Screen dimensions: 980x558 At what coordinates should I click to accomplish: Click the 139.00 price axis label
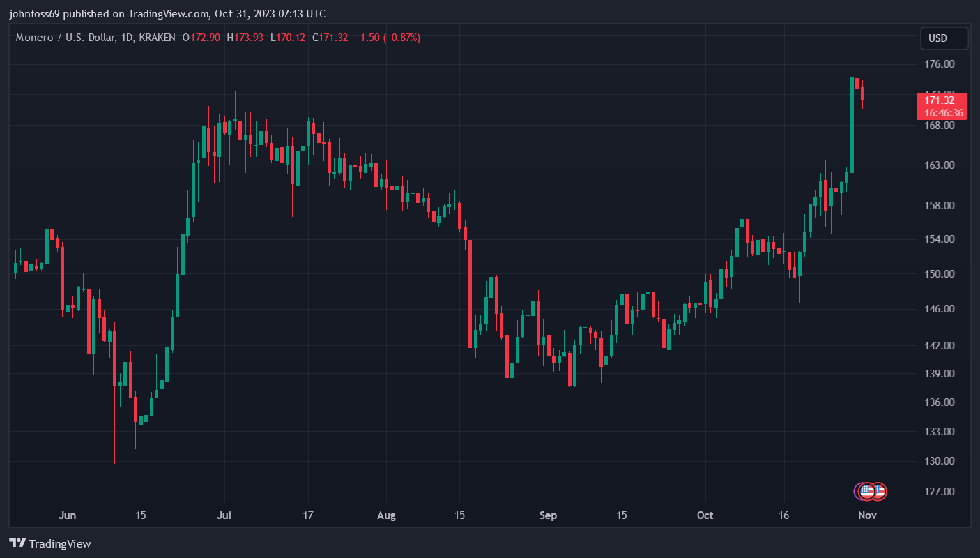coord(939,374)
